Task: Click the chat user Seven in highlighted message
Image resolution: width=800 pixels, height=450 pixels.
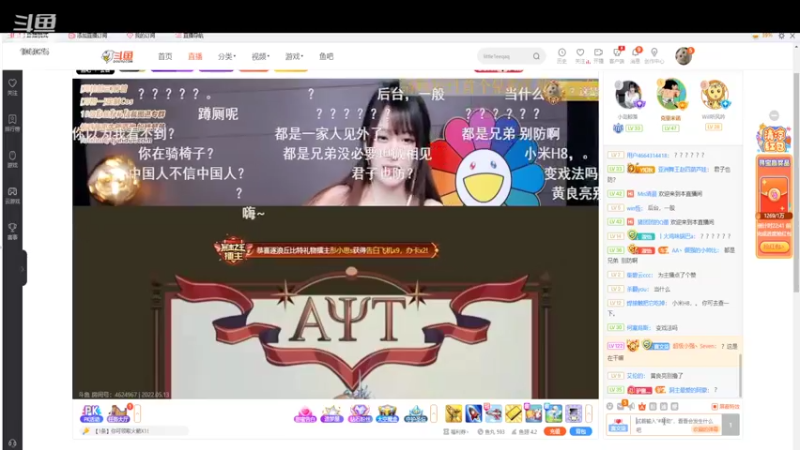Action: [694, 346]
